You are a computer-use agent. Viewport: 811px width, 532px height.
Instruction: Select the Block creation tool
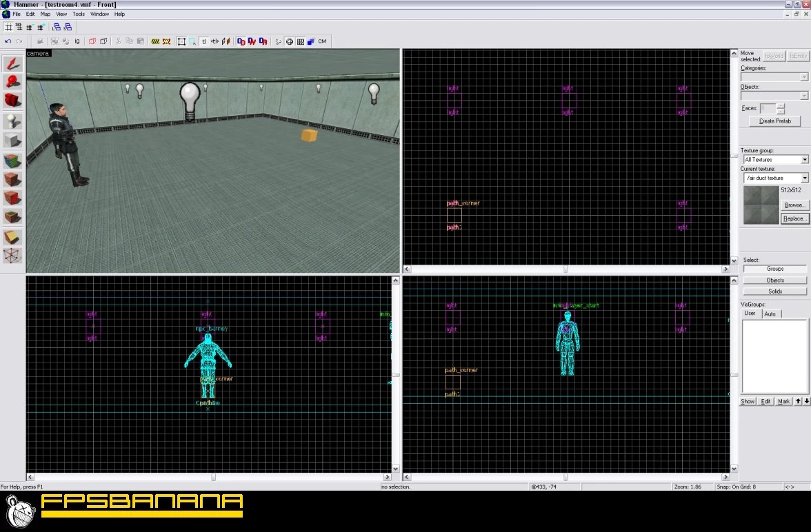(x=13, y=141)
